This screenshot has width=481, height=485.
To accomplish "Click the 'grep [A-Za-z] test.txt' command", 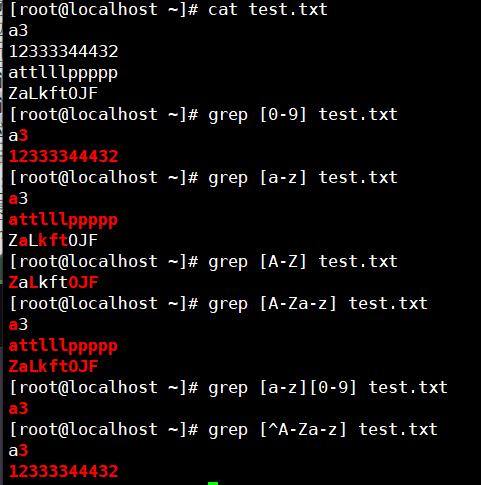I will 318,304.
